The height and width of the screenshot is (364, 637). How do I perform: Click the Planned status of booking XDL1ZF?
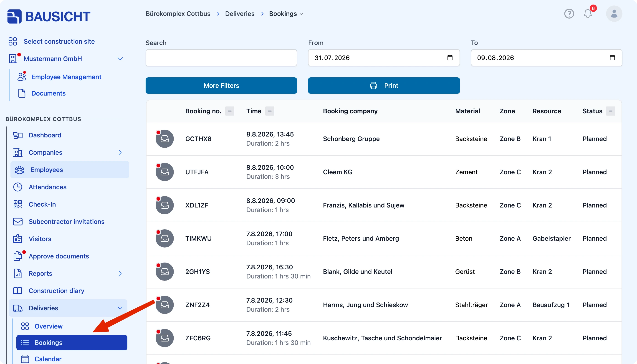click(594, 205)
